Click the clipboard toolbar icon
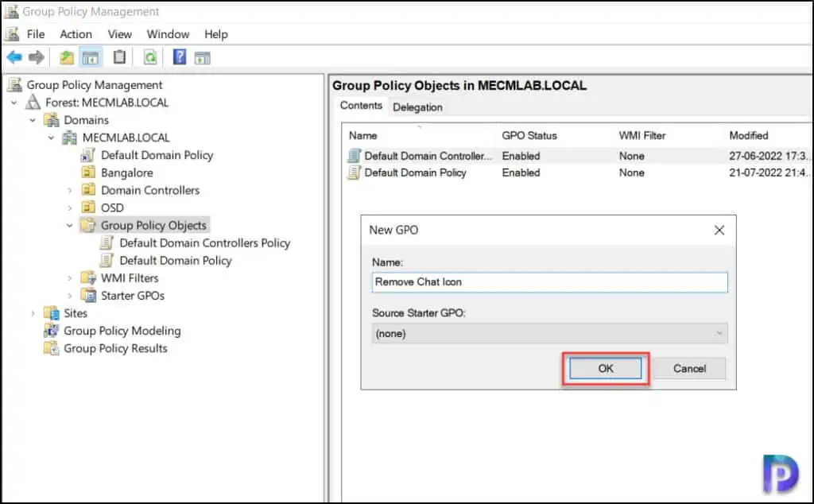 tap(119, 56)
